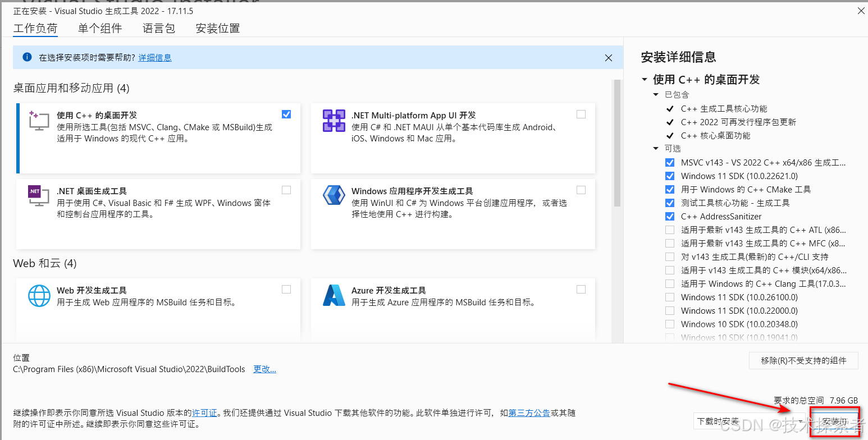Screen dimensions: 868x440
Task: Collapse the 已包含 included components list
Action: (656, 95)
